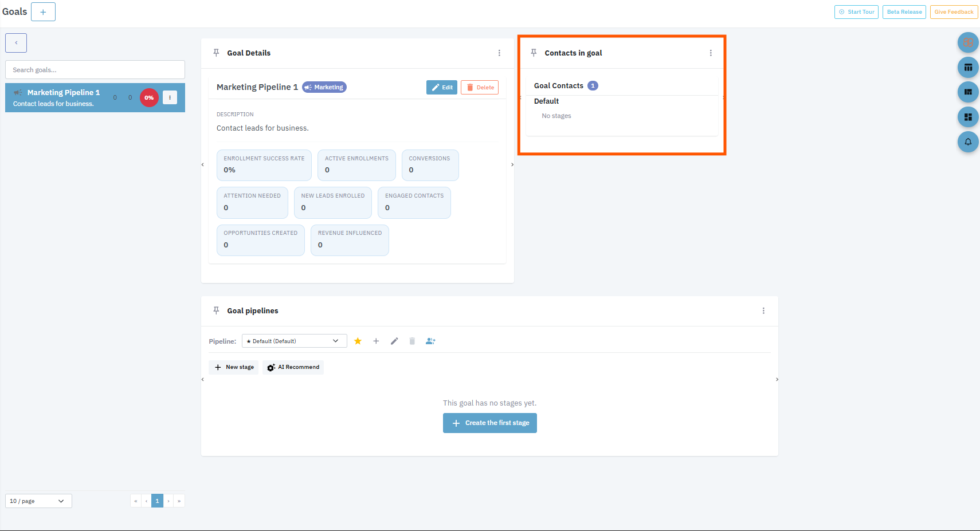Toggle pin on Goal pipelines panel

point(216,310)
